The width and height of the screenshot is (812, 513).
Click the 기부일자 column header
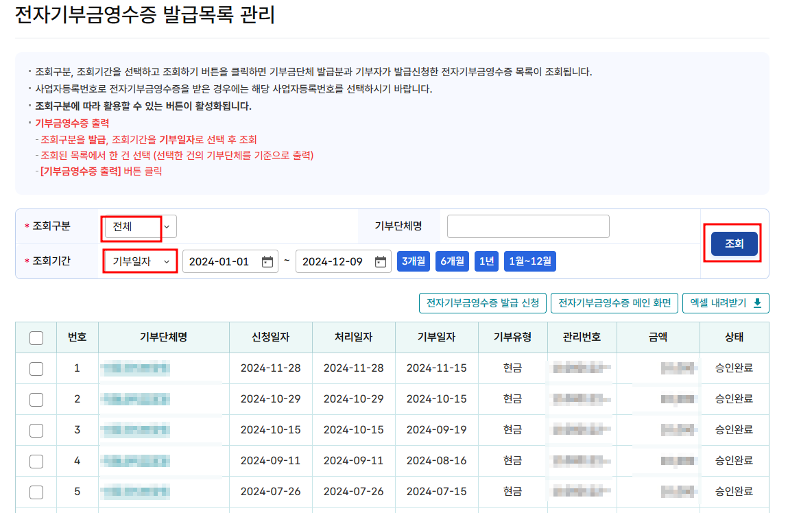[x=437, y=337]
